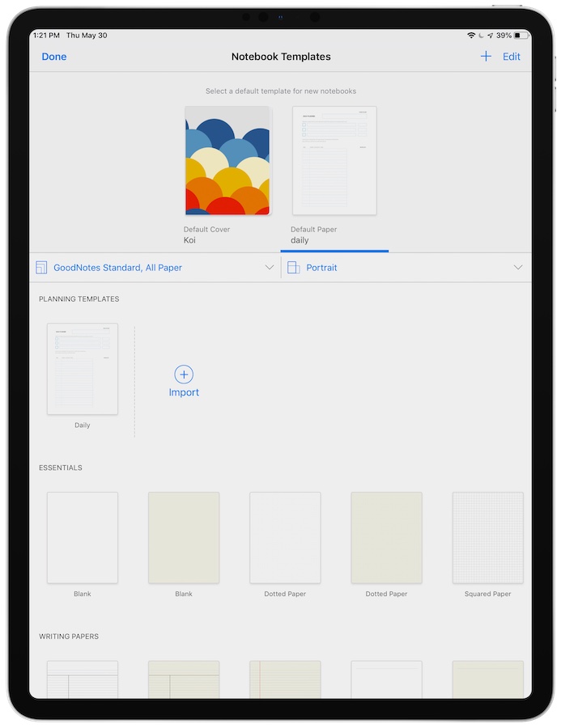Choose the white Dotted Paper template
Image resolution: width=561 pixels, height=728 pixels.
coord(285,538)
